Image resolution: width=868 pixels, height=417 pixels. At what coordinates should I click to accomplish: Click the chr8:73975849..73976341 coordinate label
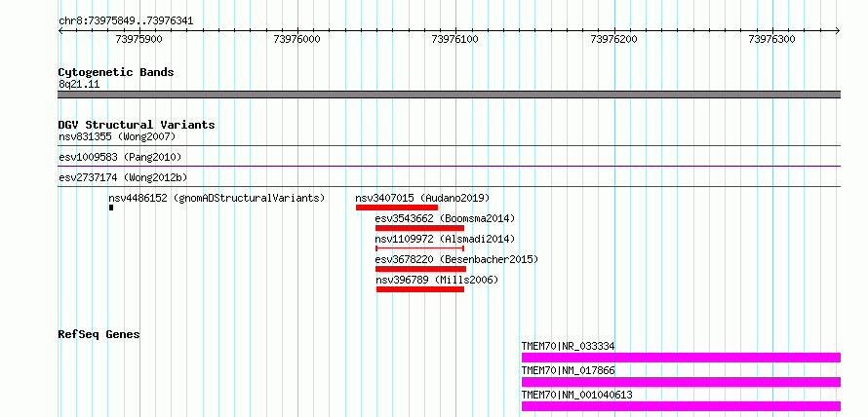tap(126, 21)
